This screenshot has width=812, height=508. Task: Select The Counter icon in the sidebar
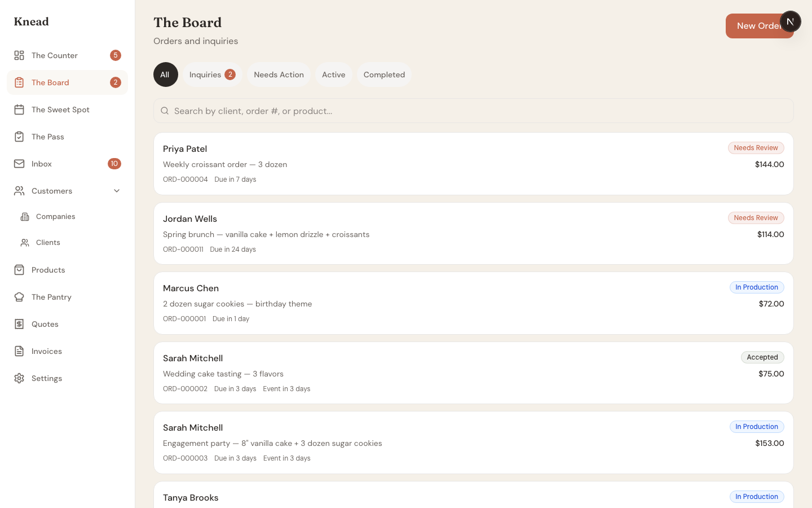coord(19,55)
